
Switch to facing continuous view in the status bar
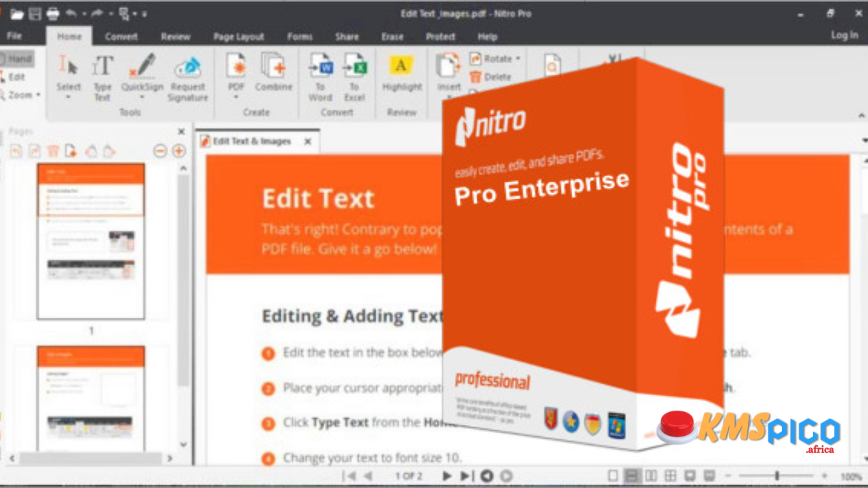[671, 476]
